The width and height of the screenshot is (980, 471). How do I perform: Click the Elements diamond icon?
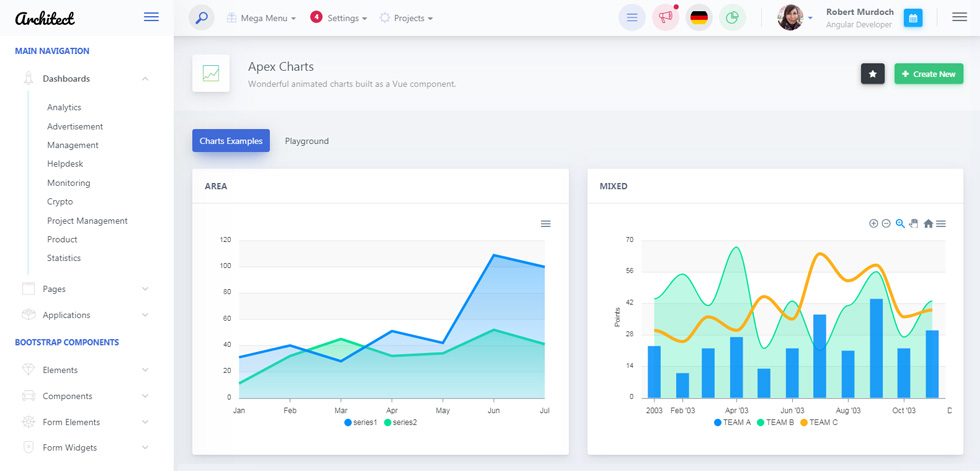[28, 370]
